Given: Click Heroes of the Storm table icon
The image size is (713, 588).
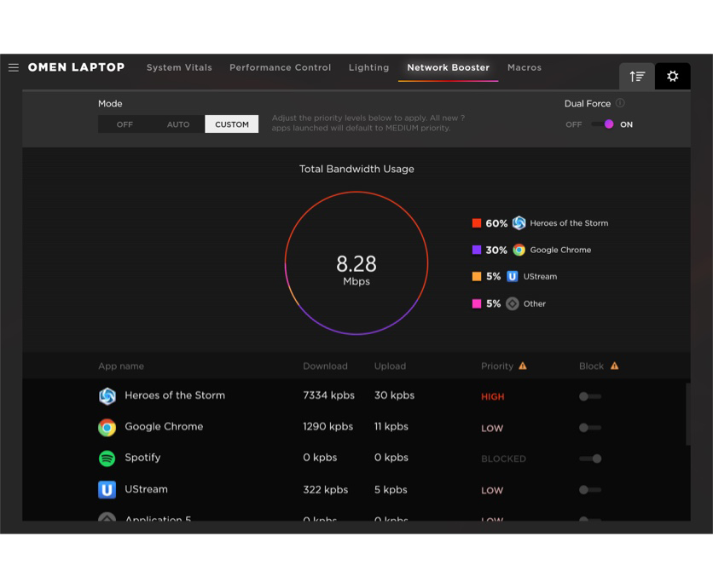Looking at the screenshot, I should pos(107,396).
